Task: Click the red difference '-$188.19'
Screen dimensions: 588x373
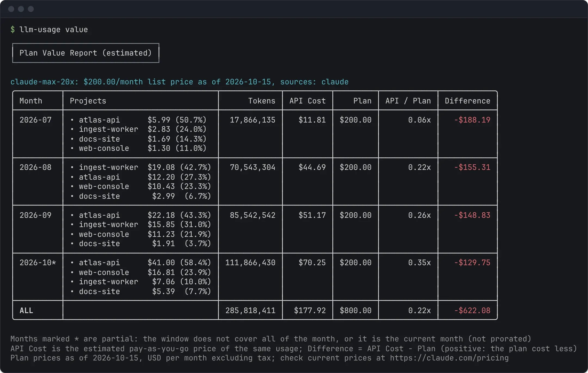Action: tap(472, 120)
